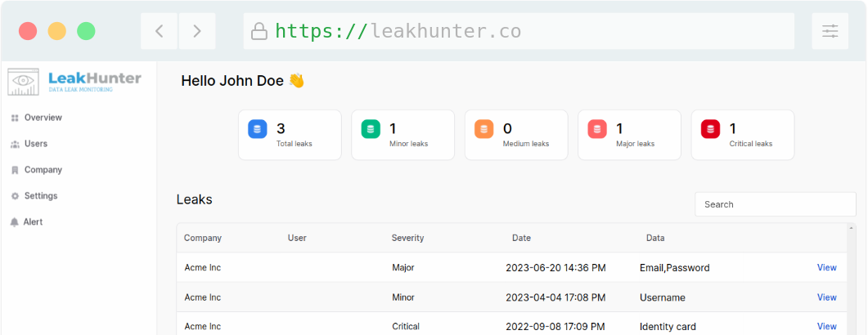View the Critical Identity card leak
Viewport: 868px width, 335px height.
(826, 326)
